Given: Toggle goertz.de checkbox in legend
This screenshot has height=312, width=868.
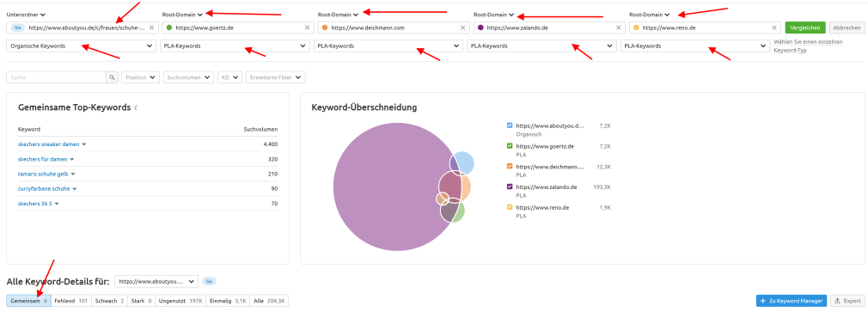Looking at the screenshot, I should click(510, 146).
